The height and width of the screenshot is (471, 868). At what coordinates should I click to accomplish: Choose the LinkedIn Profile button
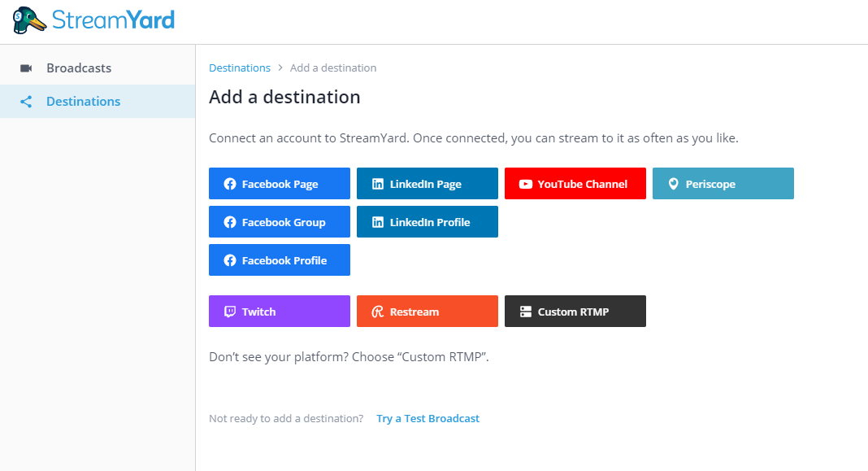(427, 221)
